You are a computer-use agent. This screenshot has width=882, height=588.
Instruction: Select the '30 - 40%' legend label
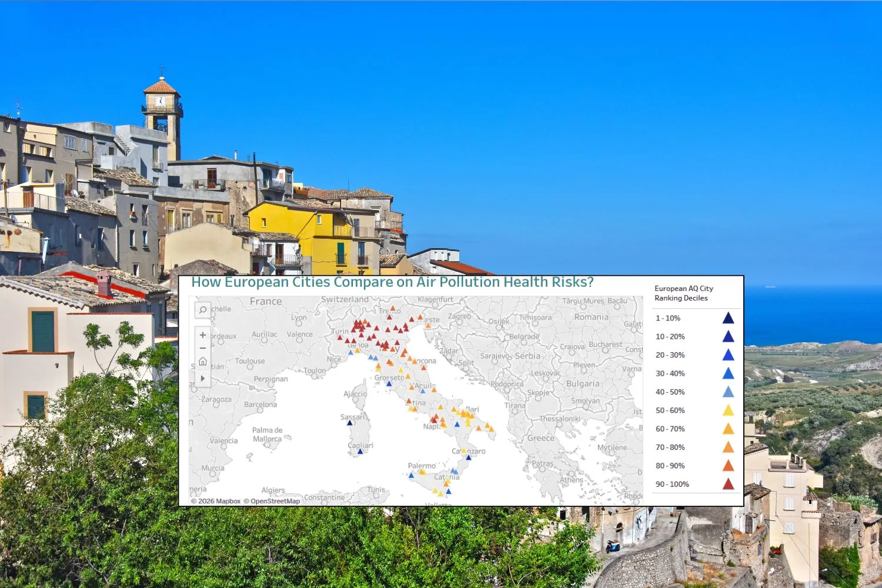(670, 373)
